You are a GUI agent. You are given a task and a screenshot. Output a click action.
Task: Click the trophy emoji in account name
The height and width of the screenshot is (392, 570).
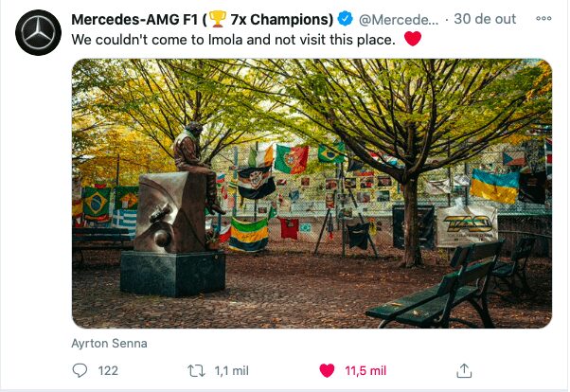(x=218, y=19)
